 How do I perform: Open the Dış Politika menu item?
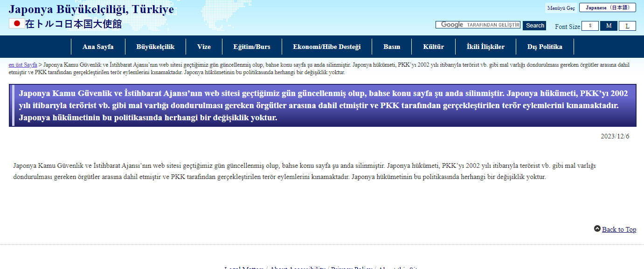point(545,47)
